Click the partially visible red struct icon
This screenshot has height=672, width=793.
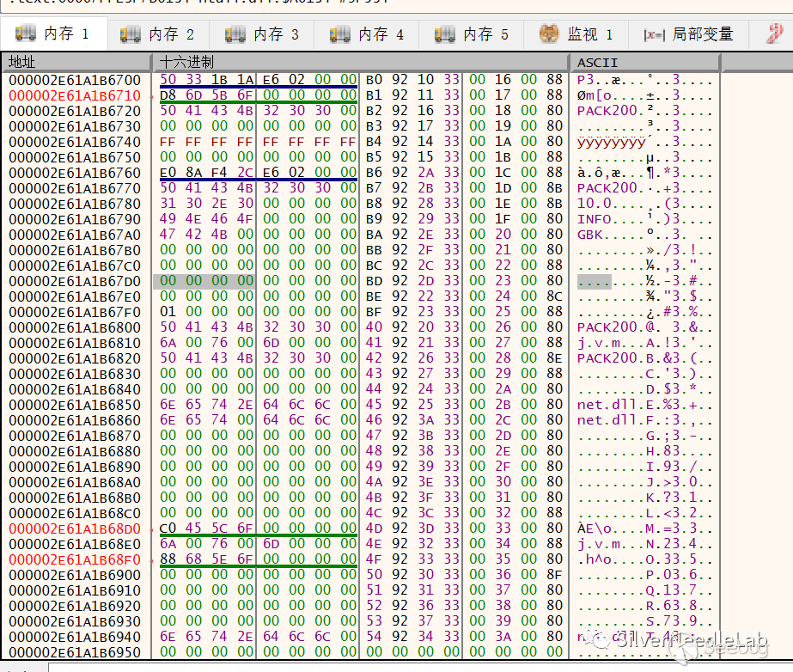(776, 34)
